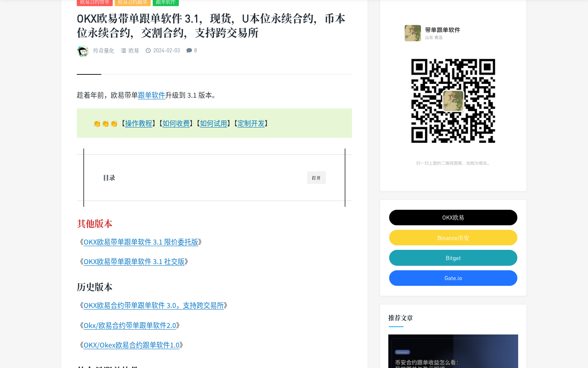
Task: Click the 欧易合约跟单 orange tag
Action: coord(133,2)
